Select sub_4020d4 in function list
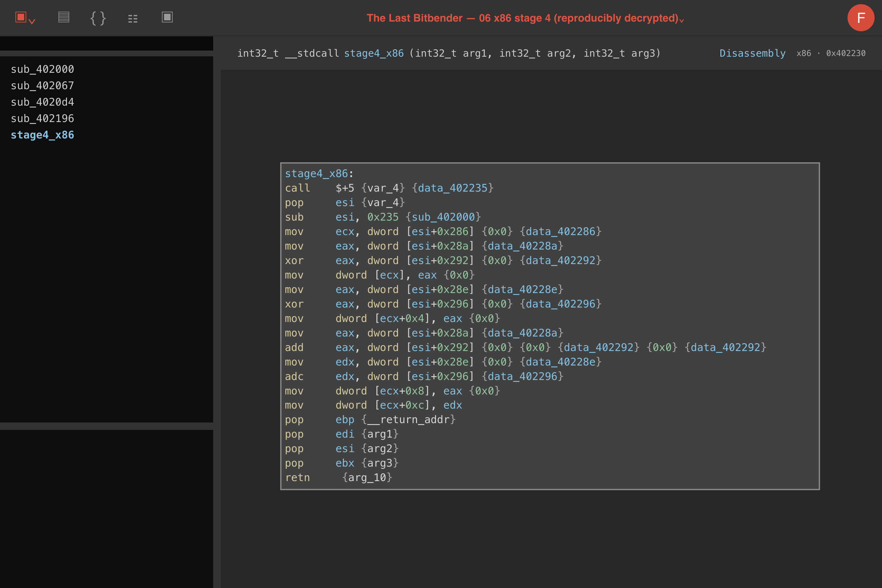The image size is (882, 588). 43,102
